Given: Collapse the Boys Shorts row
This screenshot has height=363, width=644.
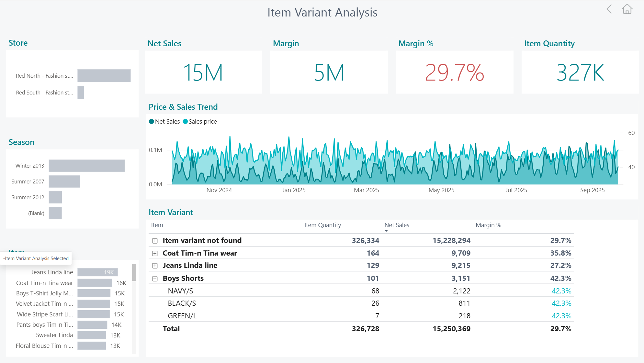Looking at the screenshot, I should tap(155, 279).
